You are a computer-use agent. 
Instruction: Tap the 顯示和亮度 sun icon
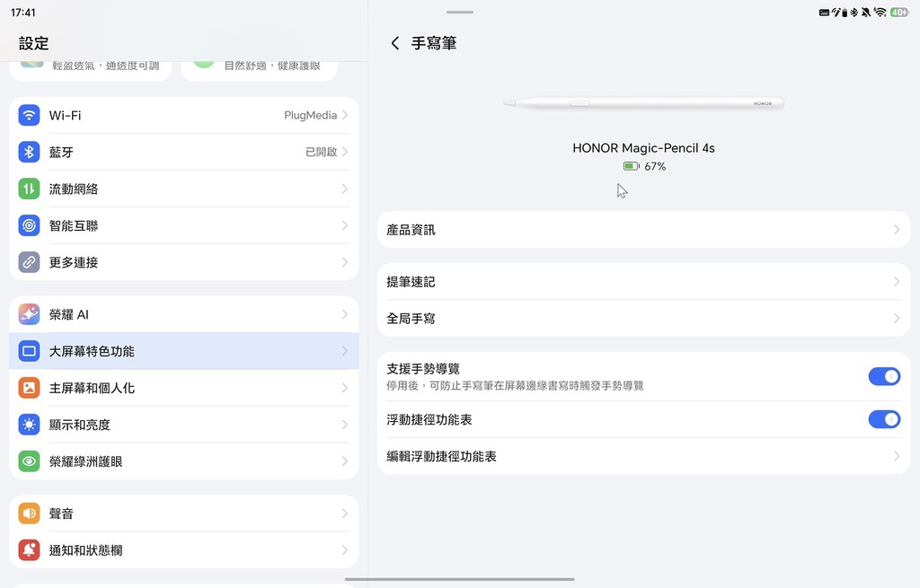[29, 425]
